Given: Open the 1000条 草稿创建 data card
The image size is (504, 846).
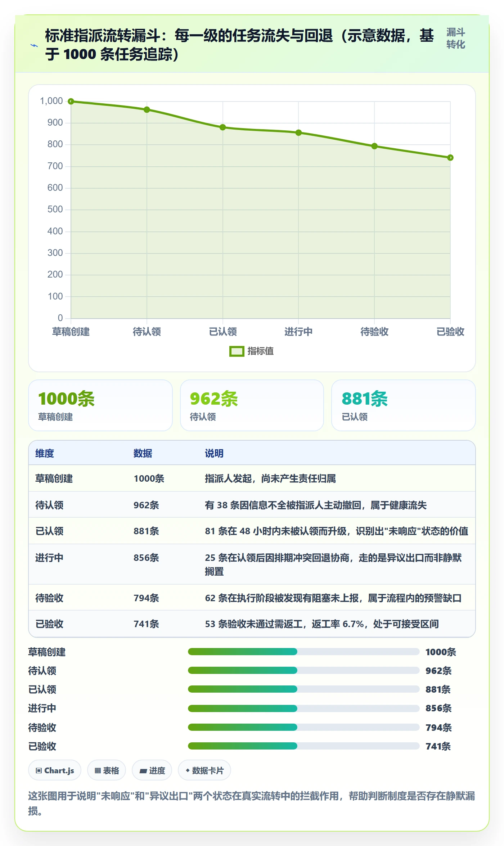Looking at the screenshot, I should point(100,405).
